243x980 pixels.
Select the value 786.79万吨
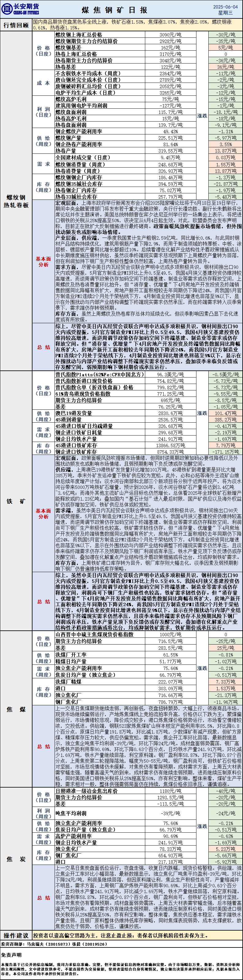tap(170, 702)
